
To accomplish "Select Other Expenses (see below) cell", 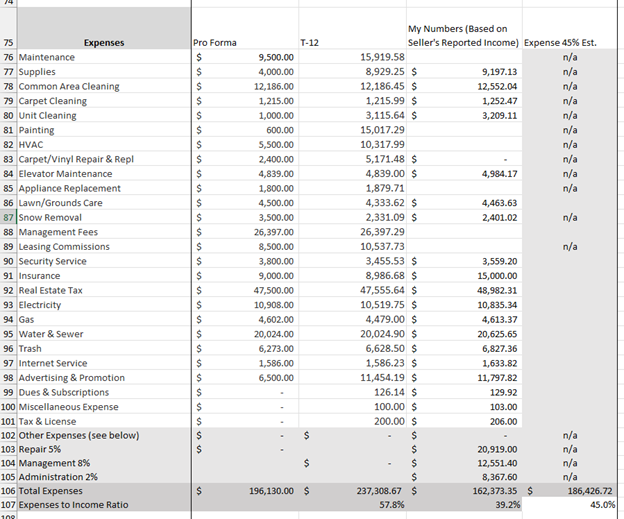I will click(x=104, y=435).
